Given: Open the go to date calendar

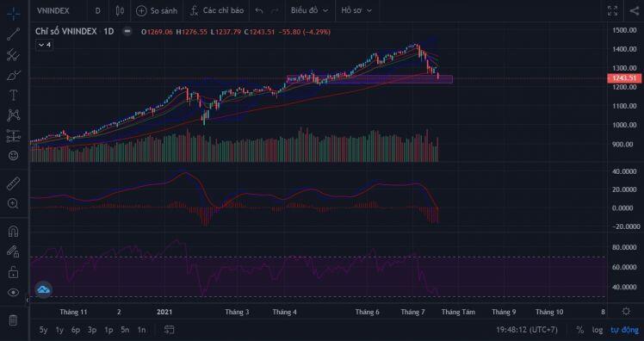Looking at the screenshot, I should click(x=169, y=330).
